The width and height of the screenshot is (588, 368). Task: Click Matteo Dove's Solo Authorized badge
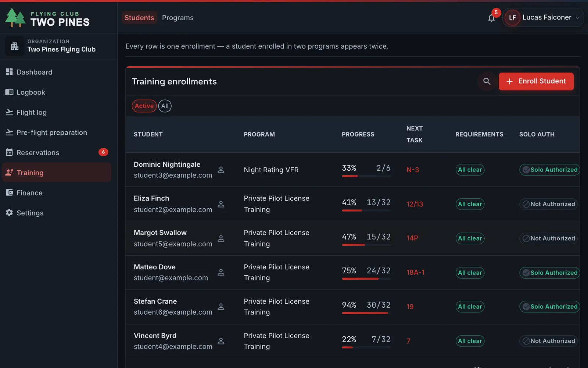pos(549,273)
